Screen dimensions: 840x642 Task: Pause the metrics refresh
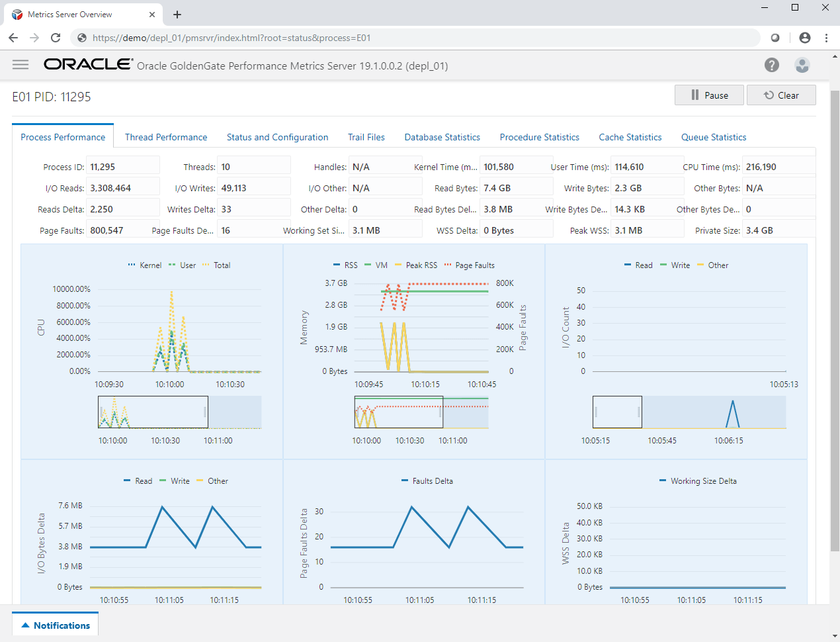[x=709, y=95]
